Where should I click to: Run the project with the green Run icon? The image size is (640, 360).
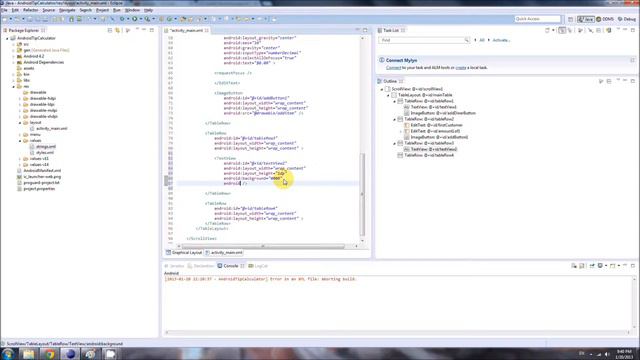(x=134, y=19)
